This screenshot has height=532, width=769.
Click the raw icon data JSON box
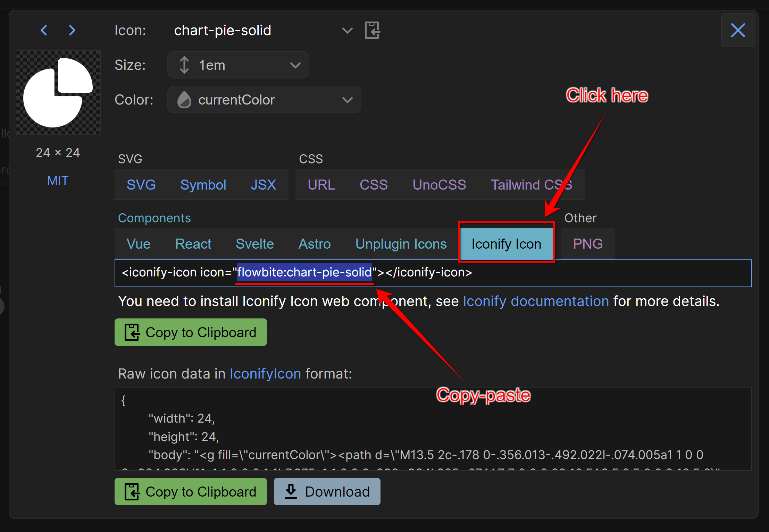pyautogui.click(x=433, y=429)
